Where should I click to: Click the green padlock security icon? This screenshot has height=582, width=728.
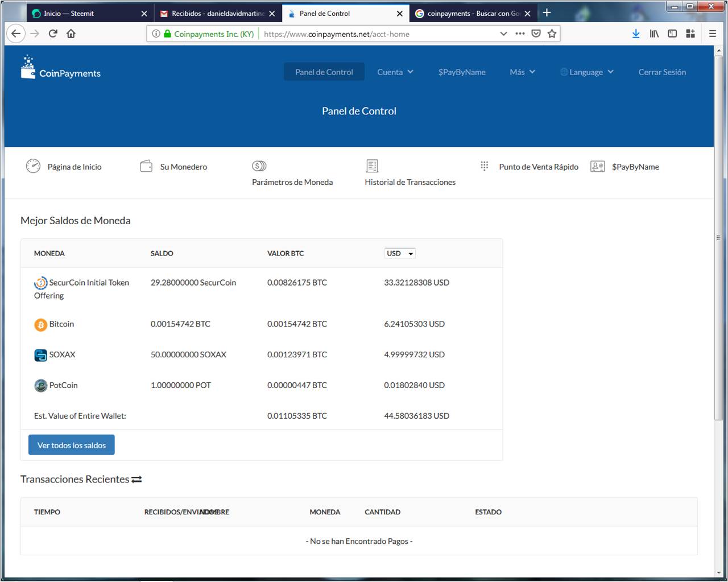tap(167, 34)
